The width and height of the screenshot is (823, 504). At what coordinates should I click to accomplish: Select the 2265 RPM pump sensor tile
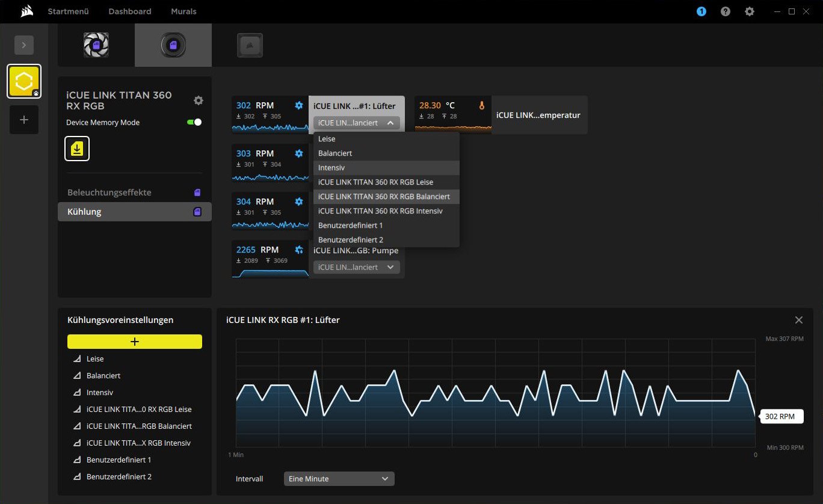(x=270, y=259)
